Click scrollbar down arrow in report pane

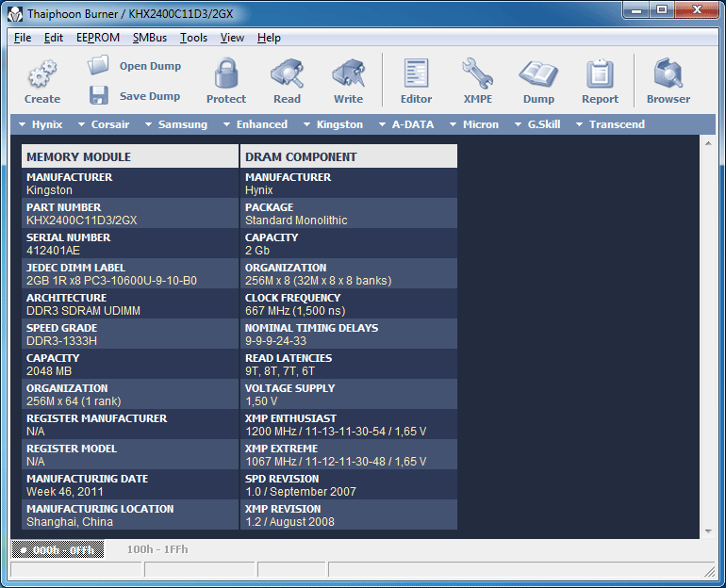(708, 531)
